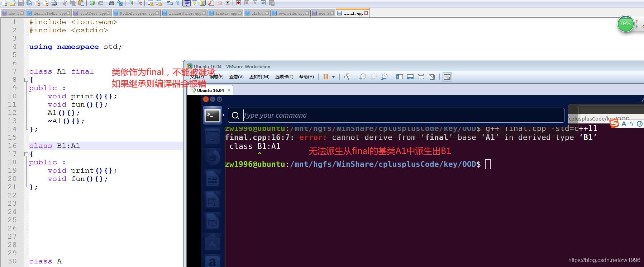
Task: Click the run macro multiple times icon
Action: pyautogui.click(x=263, y=3)
